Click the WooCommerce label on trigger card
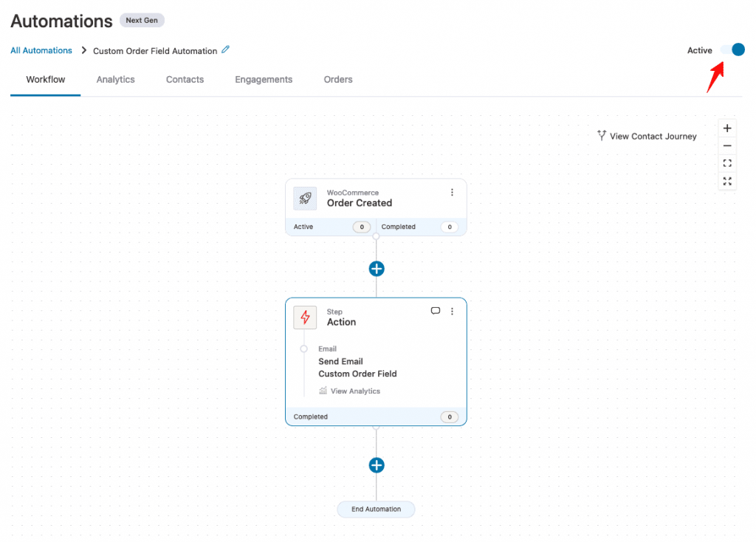Image resolution: width=756 pixels, height=542 pixels. [353, 193]
